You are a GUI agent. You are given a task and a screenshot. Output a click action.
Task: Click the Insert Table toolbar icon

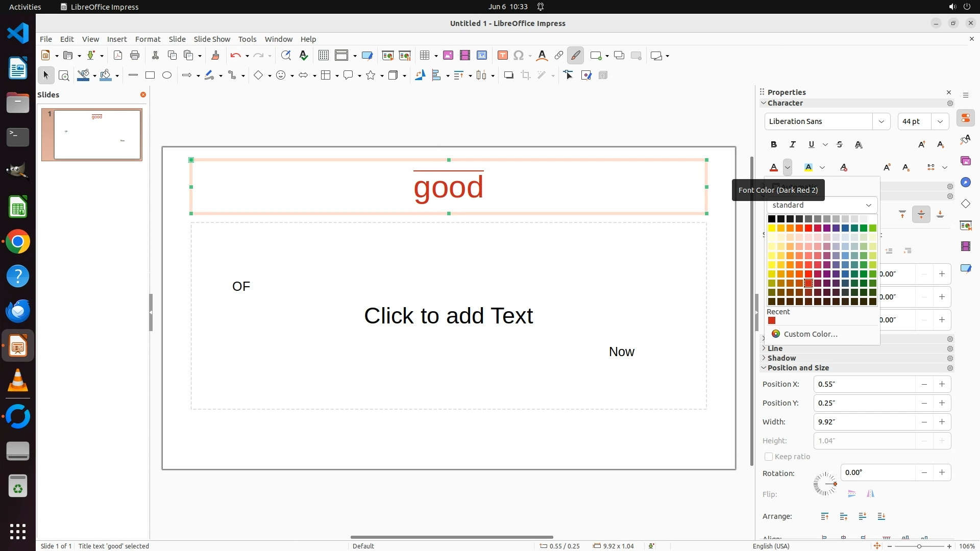click(425, 56)
